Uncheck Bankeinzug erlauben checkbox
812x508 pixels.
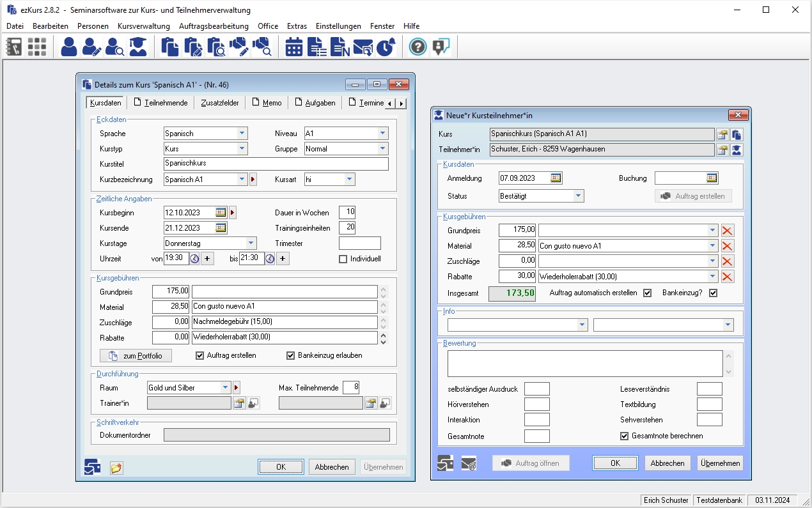(291, 355)
